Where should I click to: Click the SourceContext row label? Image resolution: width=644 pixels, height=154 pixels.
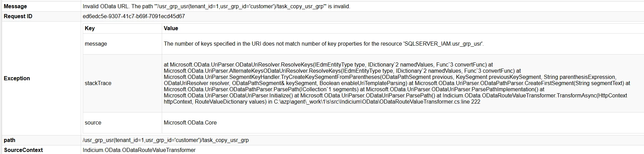[x=23, y=150]
